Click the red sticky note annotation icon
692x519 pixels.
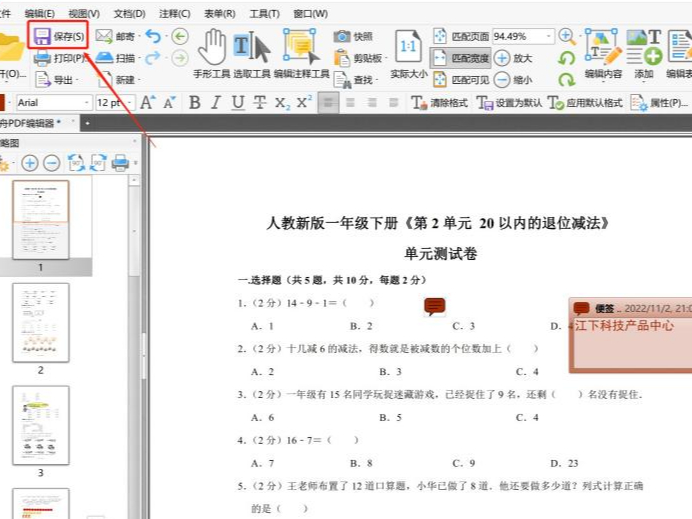(435, 306)
